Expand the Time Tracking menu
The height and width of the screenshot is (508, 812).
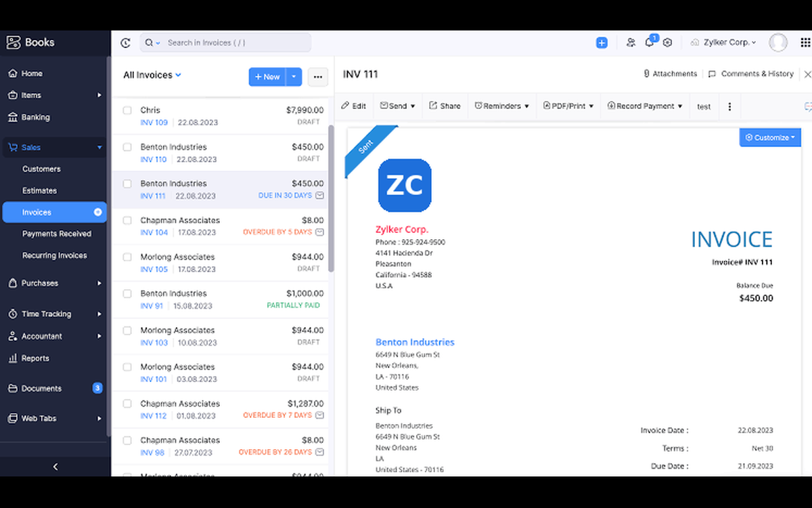(x=99, y=314)
